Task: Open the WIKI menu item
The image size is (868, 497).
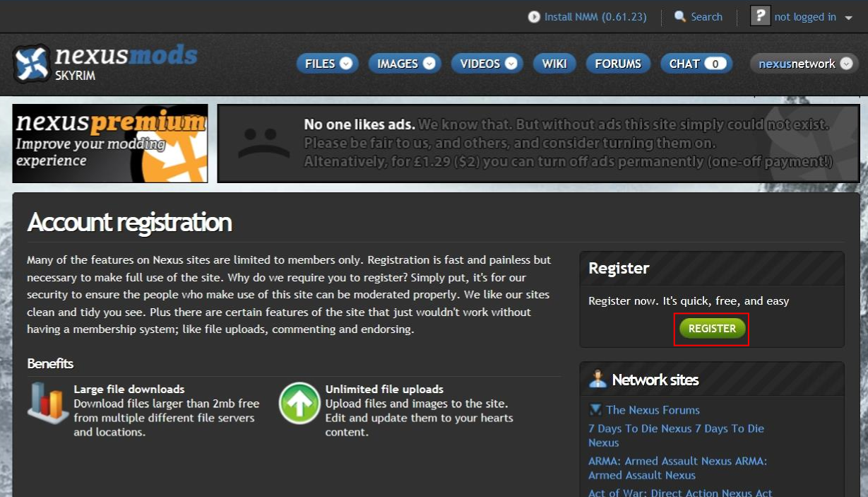Action: click(554, 64)
